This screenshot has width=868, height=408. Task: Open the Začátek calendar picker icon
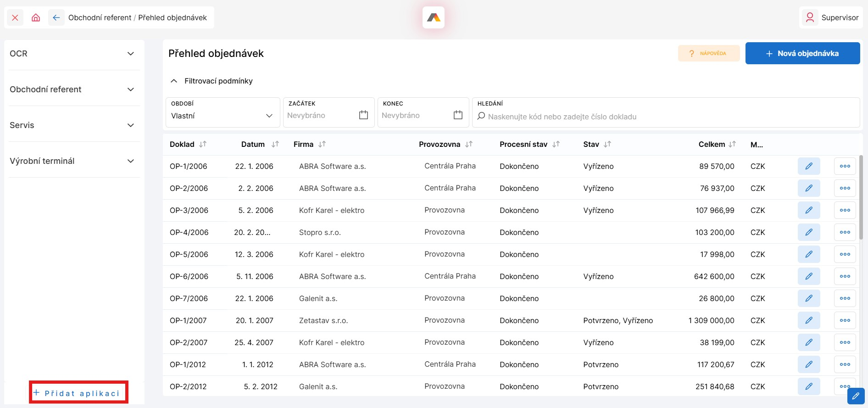coord(363,115)
